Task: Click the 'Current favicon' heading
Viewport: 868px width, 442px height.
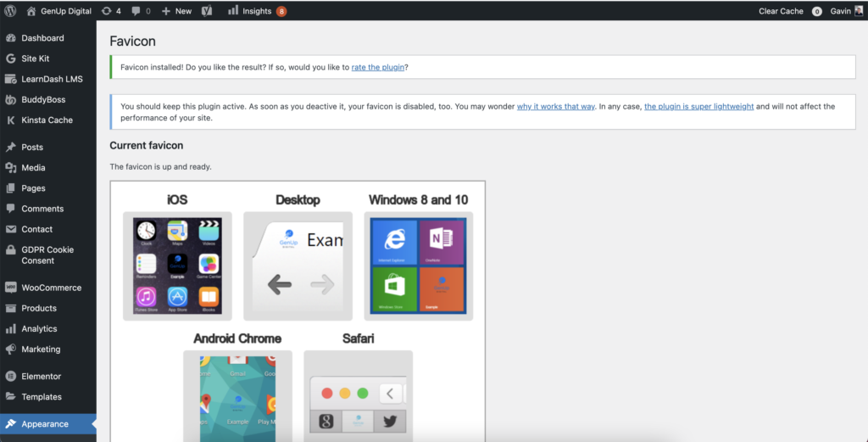Action: 146,146
